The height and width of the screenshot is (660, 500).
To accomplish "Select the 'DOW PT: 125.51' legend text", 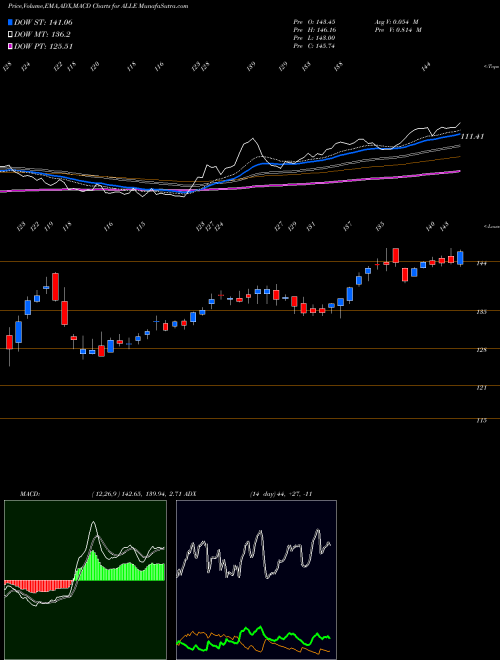I will click(44, 46).
